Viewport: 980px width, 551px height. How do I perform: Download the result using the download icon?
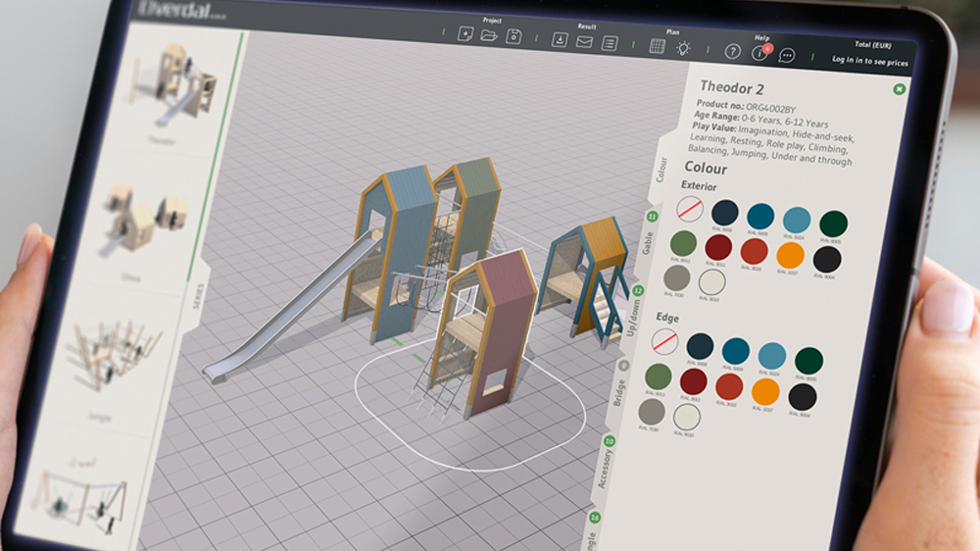click(560, 40)
